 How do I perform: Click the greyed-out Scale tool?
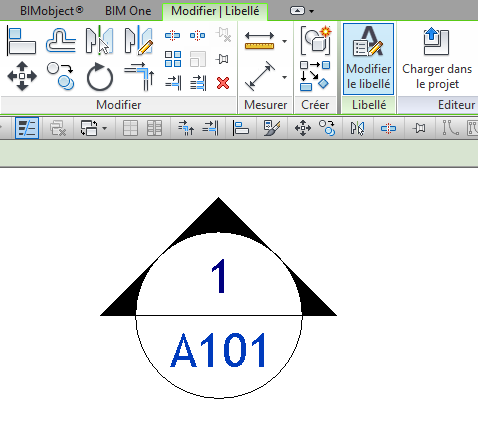coord(198,59)
